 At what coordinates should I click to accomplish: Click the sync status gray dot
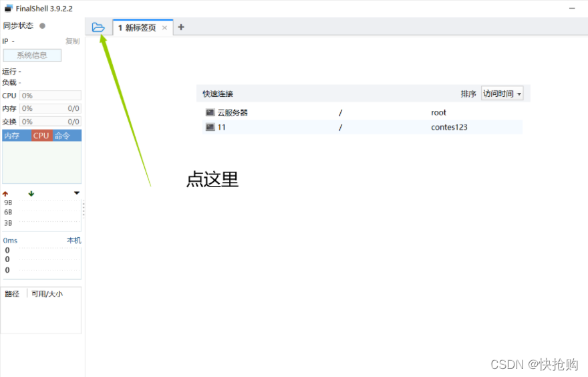click(x=42, y=26)
